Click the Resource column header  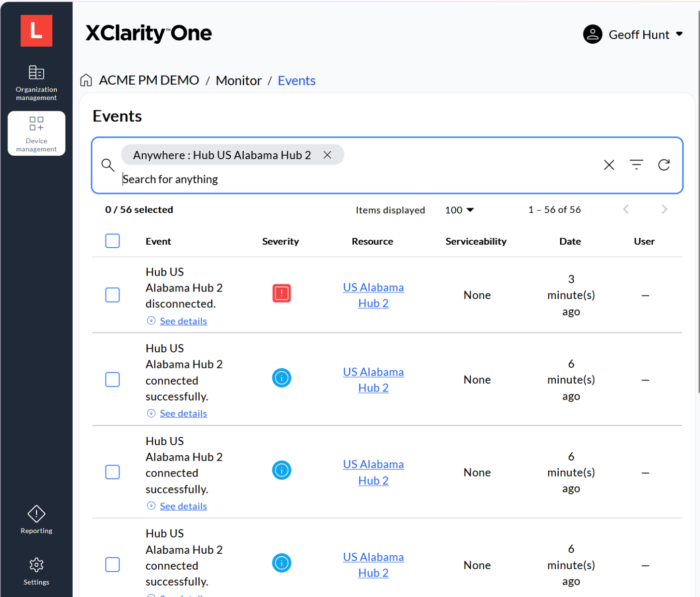373,241
